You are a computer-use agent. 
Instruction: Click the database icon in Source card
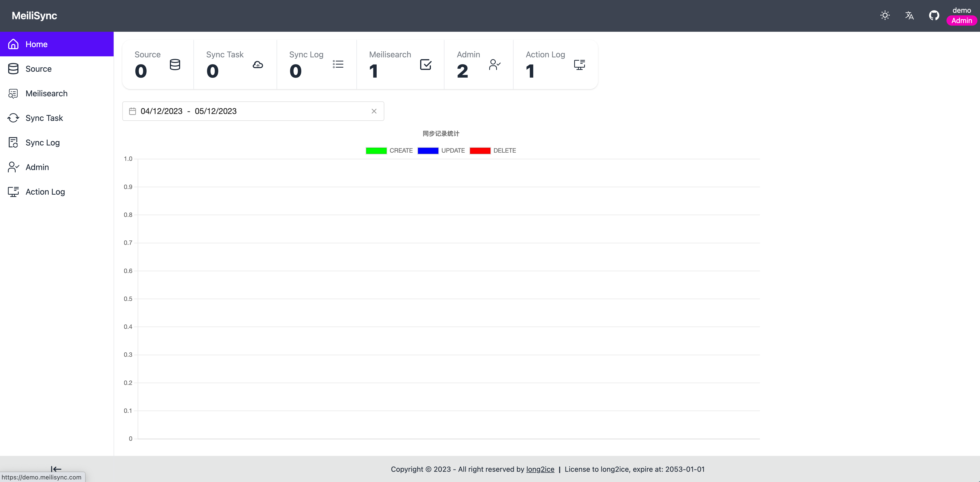pos(175,65)
